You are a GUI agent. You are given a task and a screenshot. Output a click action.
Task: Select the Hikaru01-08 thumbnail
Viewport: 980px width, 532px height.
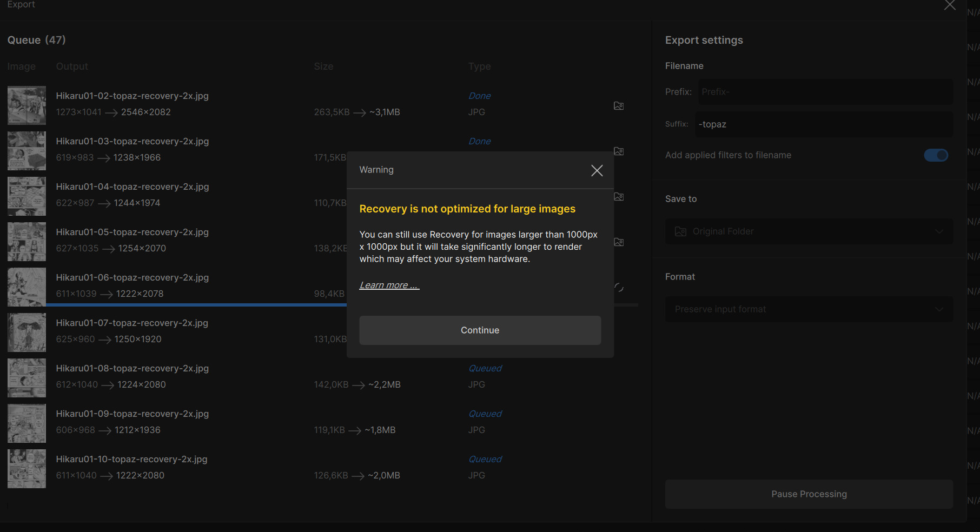click(x=27, y=378)
